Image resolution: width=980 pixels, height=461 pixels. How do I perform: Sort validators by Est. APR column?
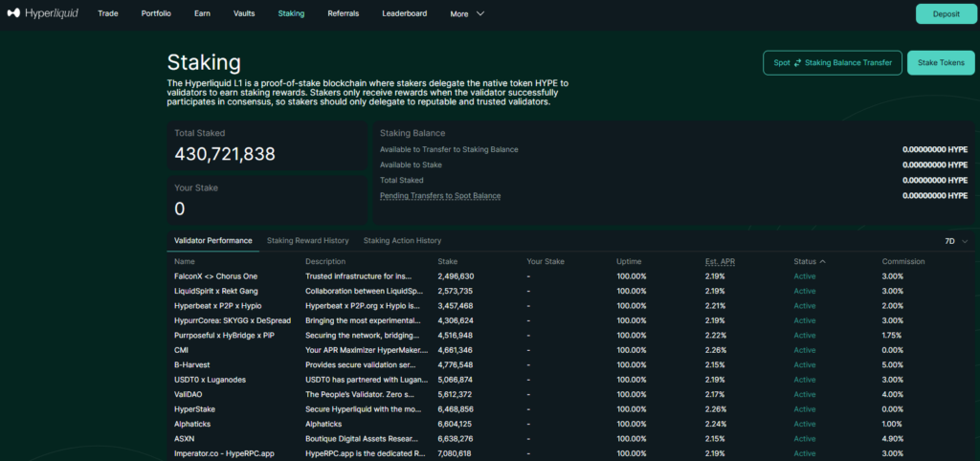point(720,261)
